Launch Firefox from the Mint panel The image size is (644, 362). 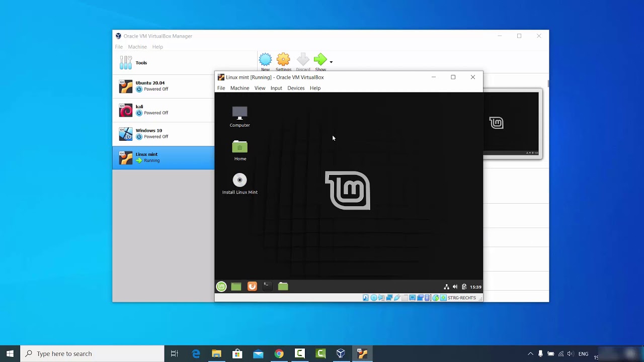click(x=252, y=287)
